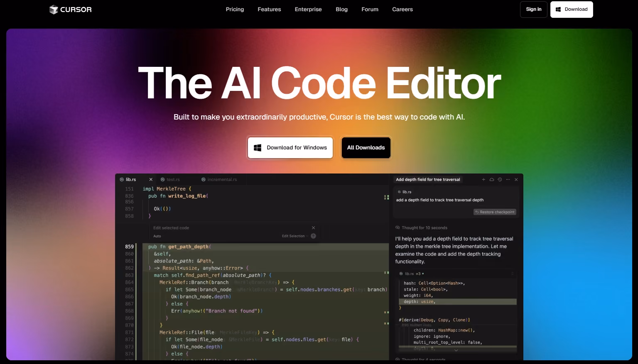Go to the Features page
The width and height of the screenshot is (638, 364).
pyautogui.click(x=269, y=10)
